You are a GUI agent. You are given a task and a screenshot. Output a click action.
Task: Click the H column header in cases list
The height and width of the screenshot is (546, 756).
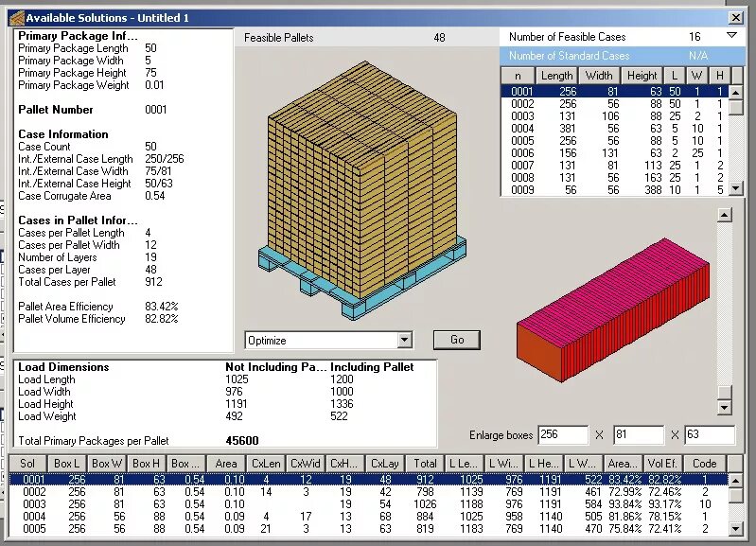point(719,76)
